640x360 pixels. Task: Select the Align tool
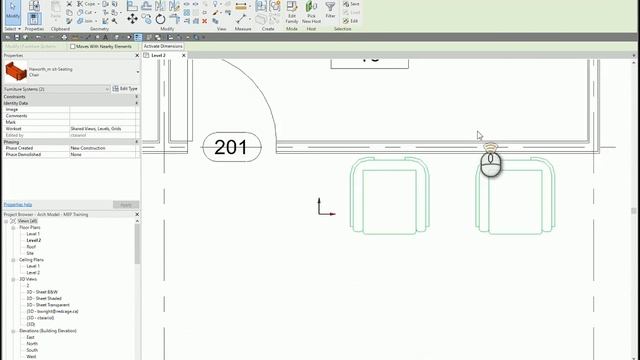(x=132, y=6)
